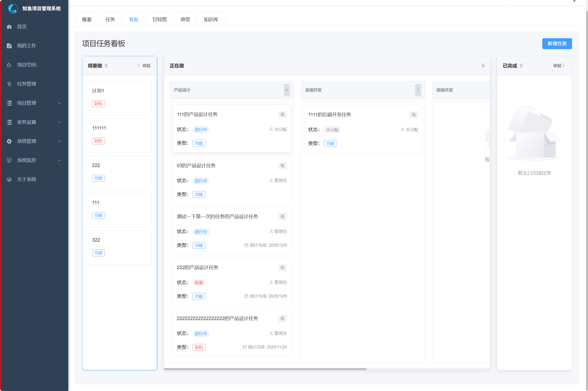The width and height of the screenshot is (588, 391).
Task: Click the 项目空间 puzzle icon
Action: click(9, 65)
